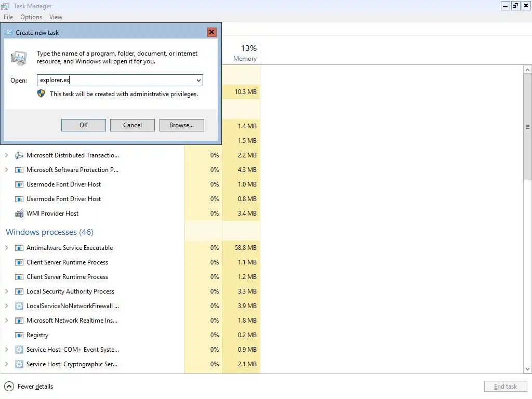
Task: Click the Fewer details link
Action: click(35, 387)
